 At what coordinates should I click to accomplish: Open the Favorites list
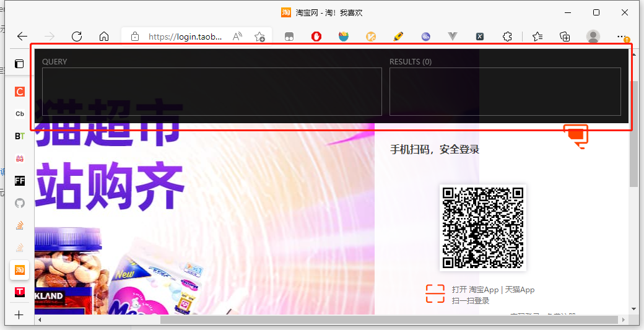coord(537,37)
